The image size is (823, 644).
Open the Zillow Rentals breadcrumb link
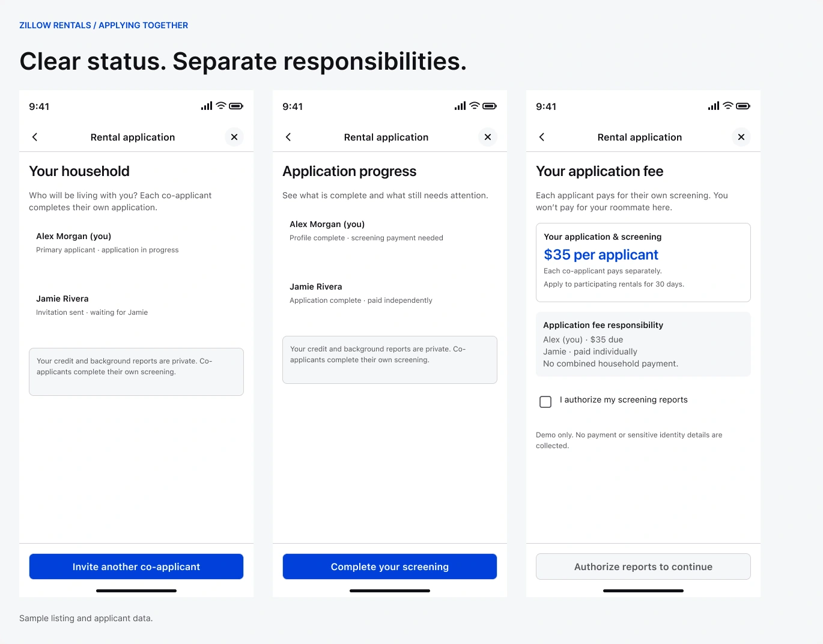coord(55,25)
